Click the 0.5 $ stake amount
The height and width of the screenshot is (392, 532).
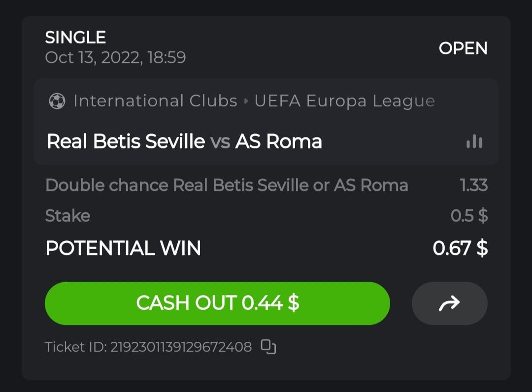pos(469,216)
